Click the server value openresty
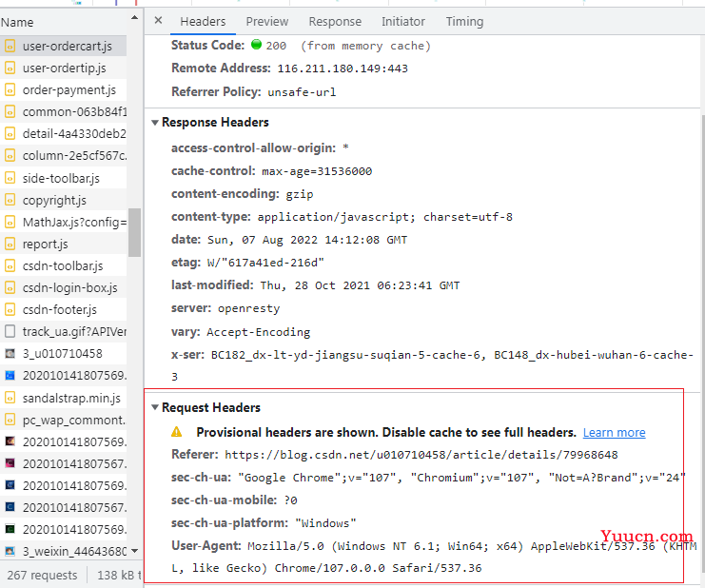 pyautogui.click(x=248, y=308)
